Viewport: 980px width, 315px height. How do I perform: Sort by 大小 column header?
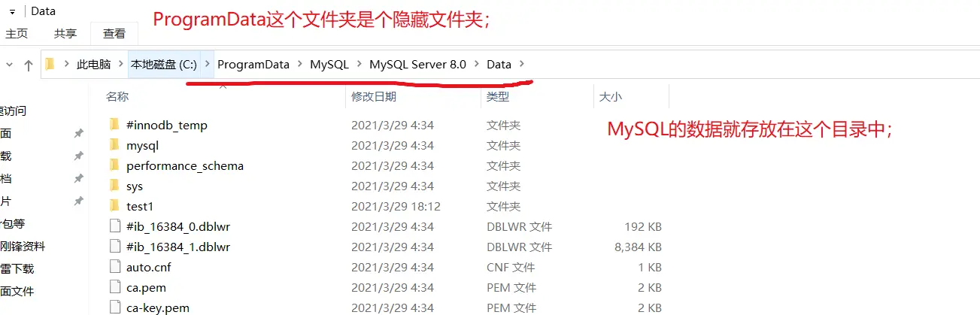click(611, 97)
